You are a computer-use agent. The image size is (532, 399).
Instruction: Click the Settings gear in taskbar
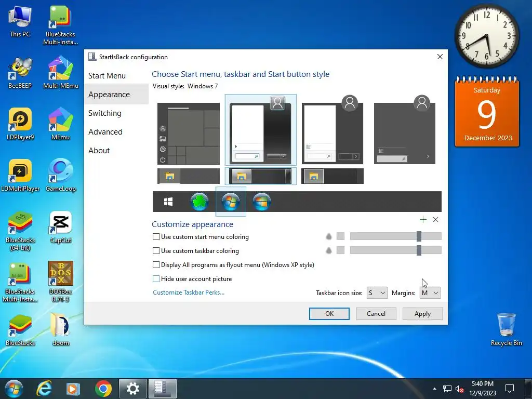click(132, 389)
